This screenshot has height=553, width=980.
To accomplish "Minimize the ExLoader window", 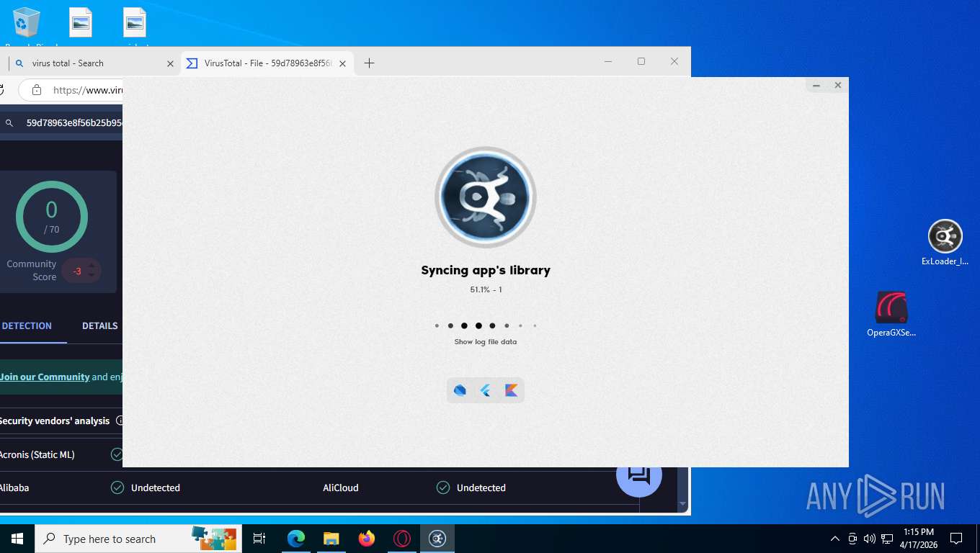I will 816,85.
